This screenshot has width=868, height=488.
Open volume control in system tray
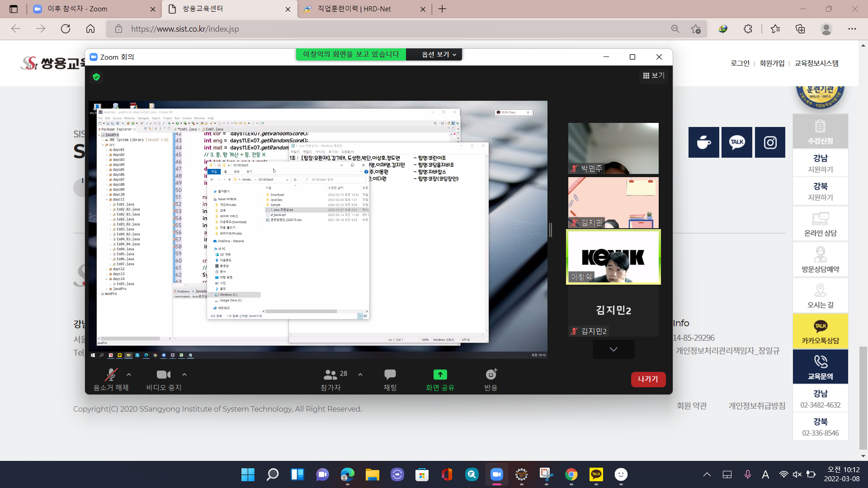pos(797,474)
